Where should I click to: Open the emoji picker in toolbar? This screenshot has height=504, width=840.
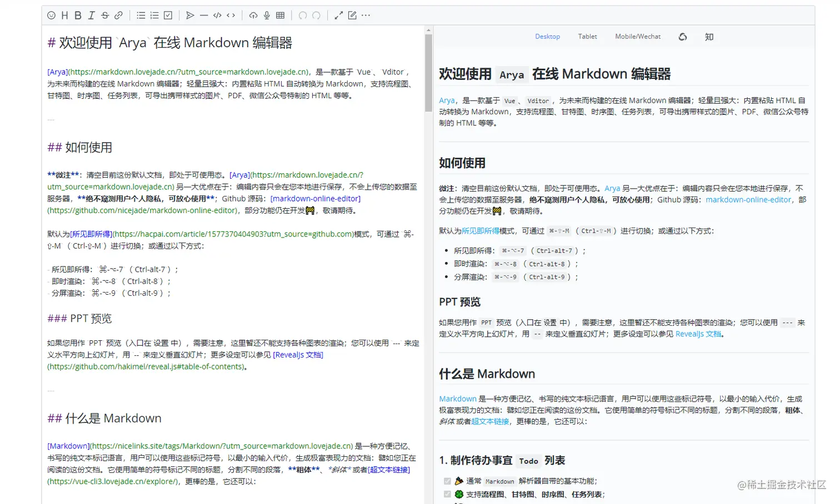point(51,16)
